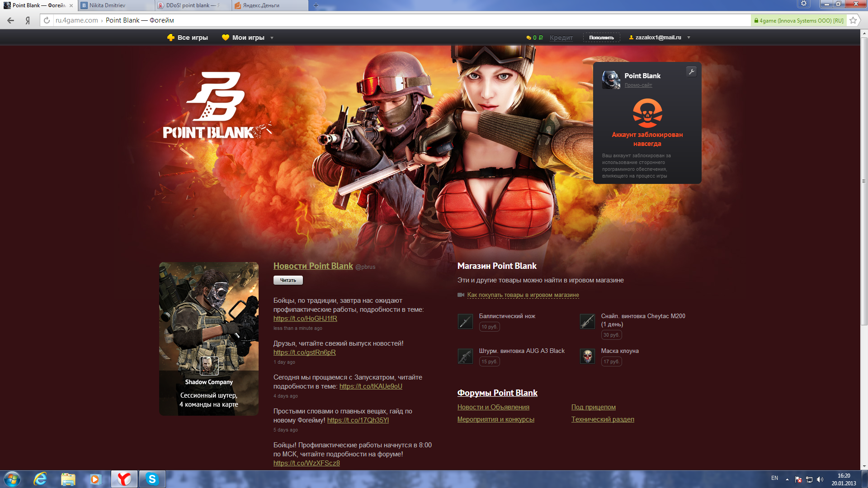Viewport: 868px width, 488px height.
Task: Open a new browser tab with plus
Action: point(316,5)
